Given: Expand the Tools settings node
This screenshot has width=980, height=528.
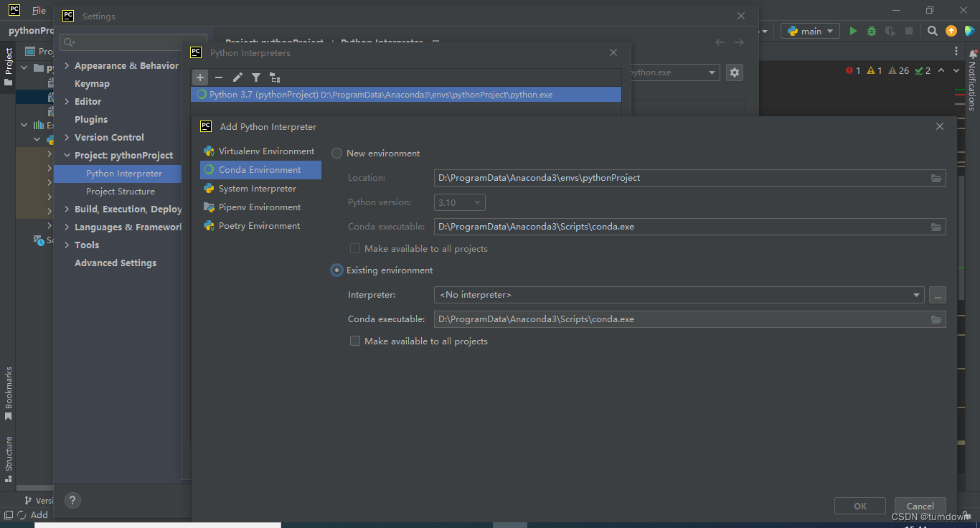Looking at the screenshot, I should pyautogui.click(x=67, y=245).
